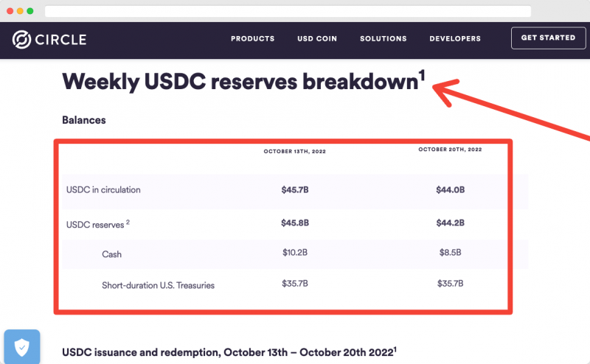Click the USDC in circulation row label
Image resolution: width=590 pixels, height=364 pixels.
click(x=103, y=190)
